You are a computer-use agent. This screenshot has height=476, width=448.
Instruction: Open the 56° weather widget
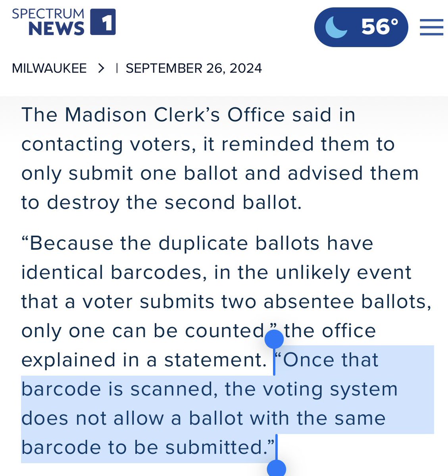click(x=361, y=27)
